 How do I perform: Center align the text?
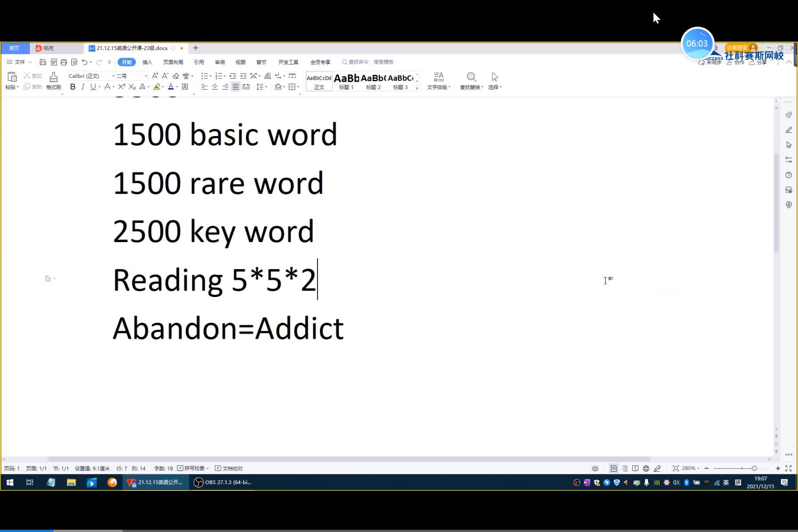215,87
